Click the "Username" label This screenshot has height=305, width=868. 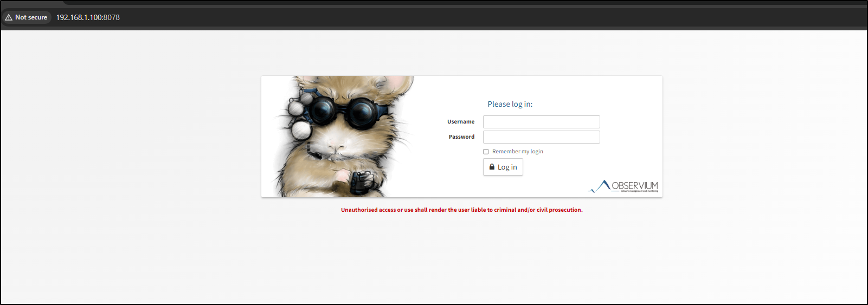click(x=461, y=122)
